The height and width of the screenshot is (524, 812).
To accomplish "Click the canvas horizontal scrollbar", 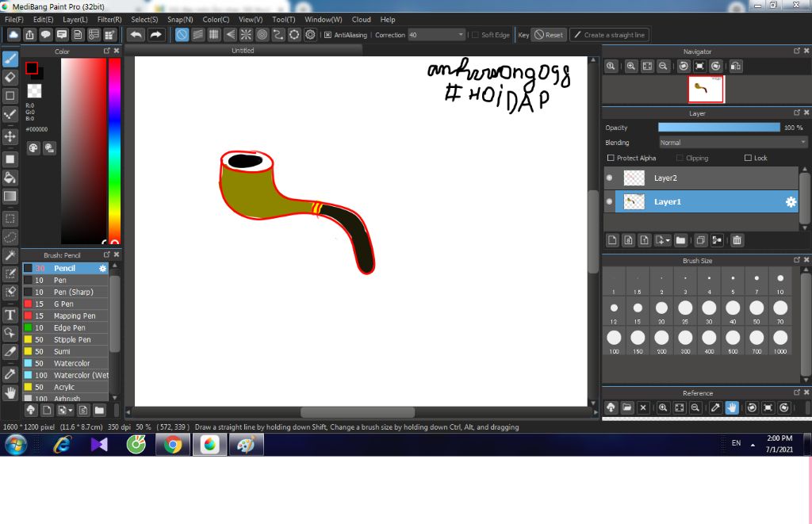I will [x=358, y=412].
